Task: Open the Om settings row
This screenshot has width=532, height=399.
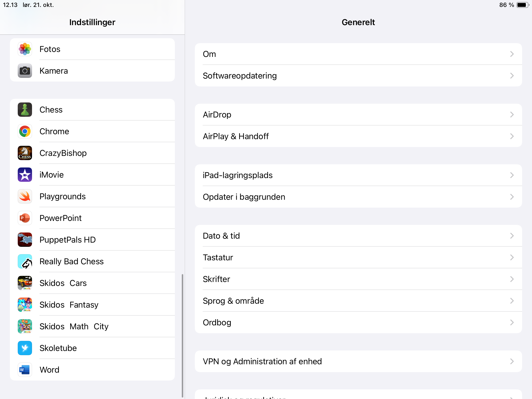Action: tap(358, 54)
